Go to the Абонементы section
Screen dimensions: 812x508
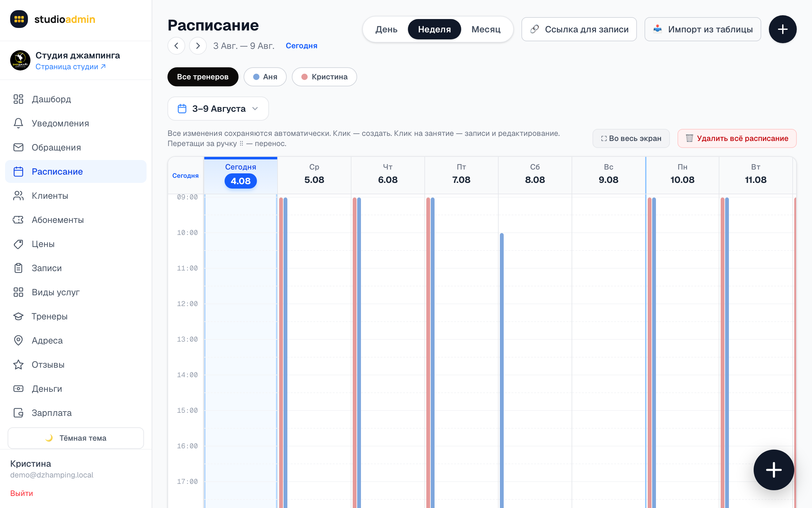point(76,220)
